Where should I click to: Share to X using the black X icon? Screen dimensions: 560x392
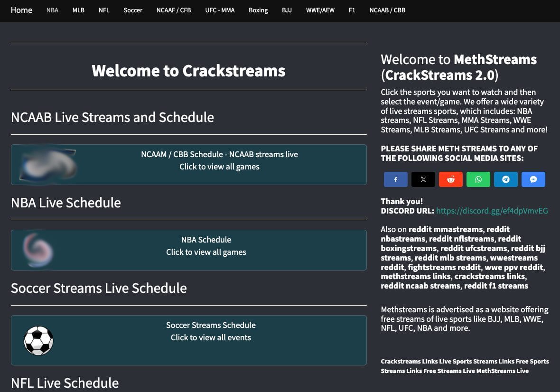[x=423, y=179]
